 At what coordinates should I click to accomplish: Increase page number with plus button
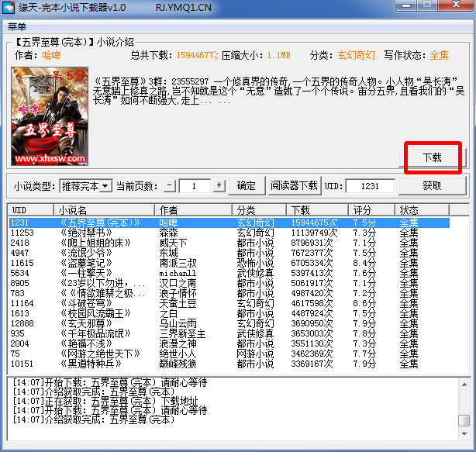219,186
